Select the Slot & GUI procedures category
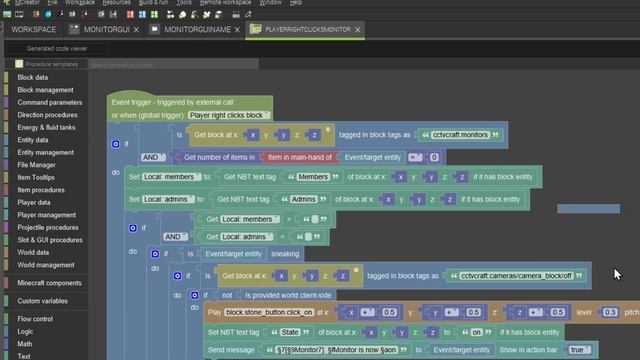This screenshot has width=640, height=360. tap(50, 240)
